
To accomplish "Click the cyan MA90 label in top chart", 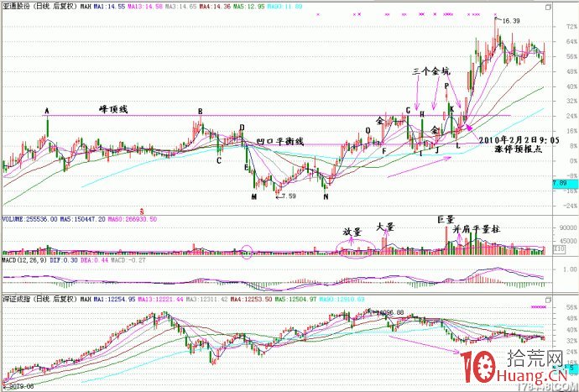I will pyautogui.click(x=284, y=7).
